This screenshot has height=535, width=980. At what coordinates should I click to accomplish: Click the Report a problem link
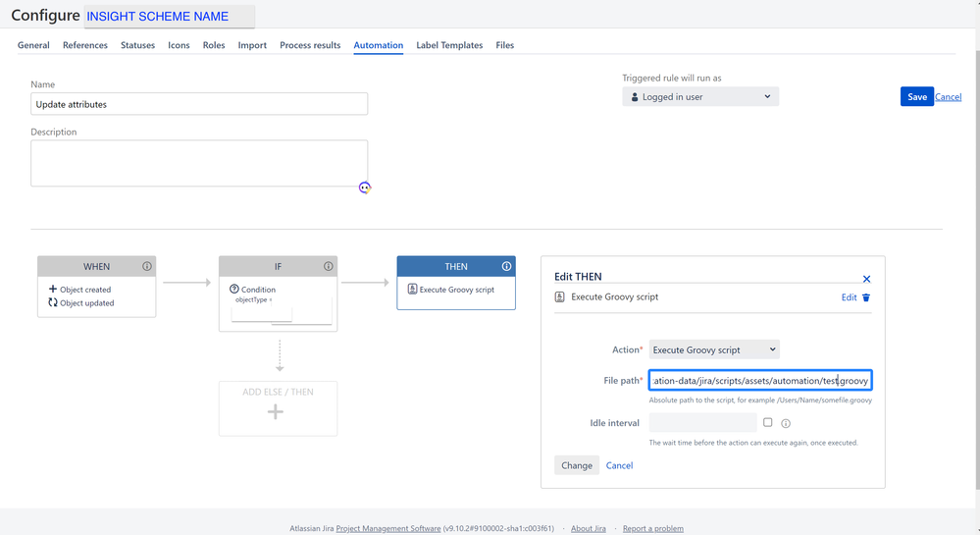[652, 528]
